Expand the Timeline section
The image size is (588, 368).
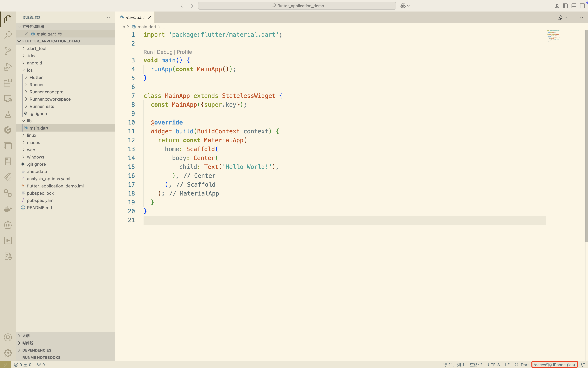[x=66, y=343]
